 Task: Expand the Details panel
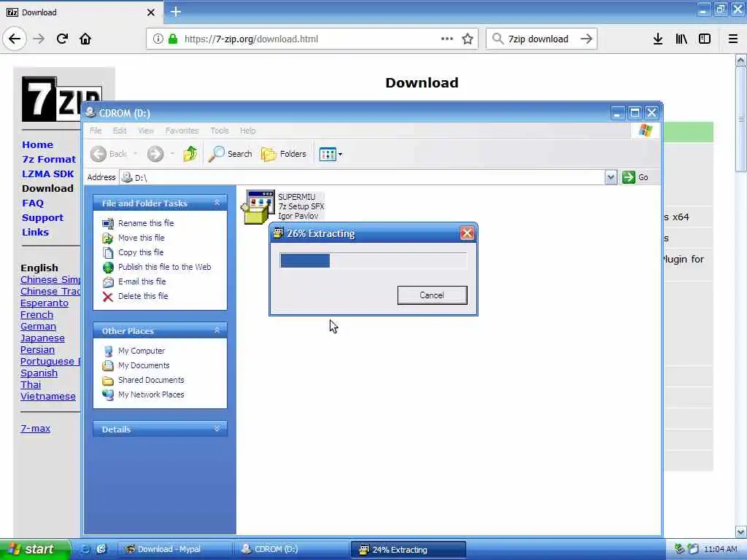coord(217,429)
